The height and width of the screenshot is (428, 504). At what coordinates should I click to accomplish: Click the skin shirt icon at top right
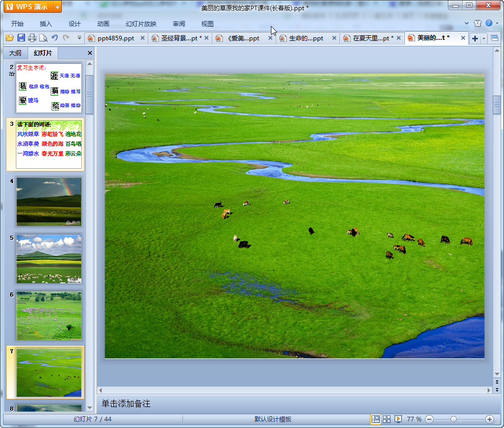(477, 23)
